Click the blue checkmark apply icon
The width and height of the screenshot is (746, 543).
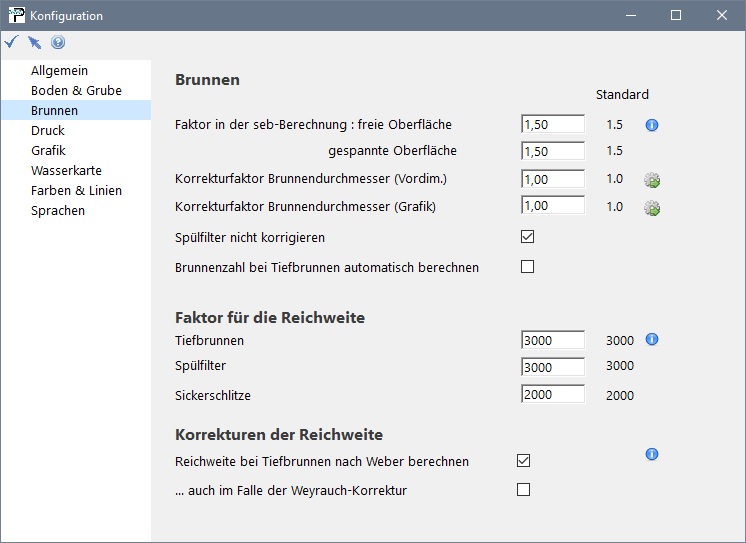pyautogui.click(x=11, y=42)
